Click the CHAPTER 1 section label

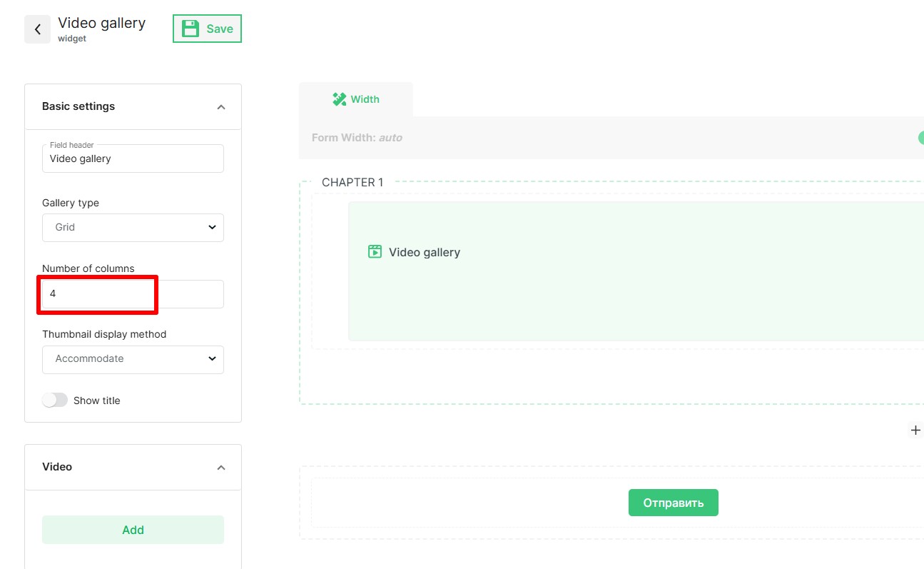(x=352, y=182)
